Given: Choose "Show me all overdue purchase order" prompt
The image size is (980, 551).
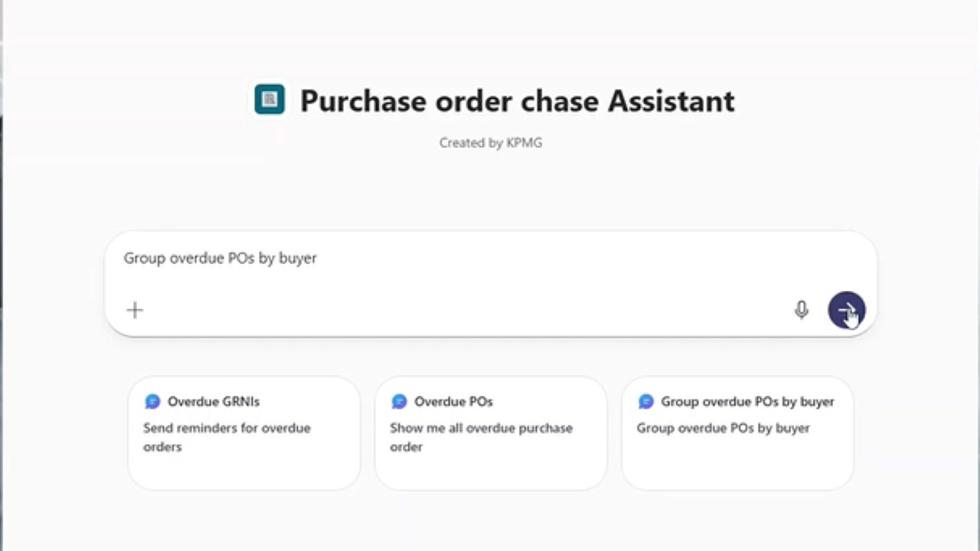Looking at the screenshot, I should pyautogui.click(x=481, y=437).
